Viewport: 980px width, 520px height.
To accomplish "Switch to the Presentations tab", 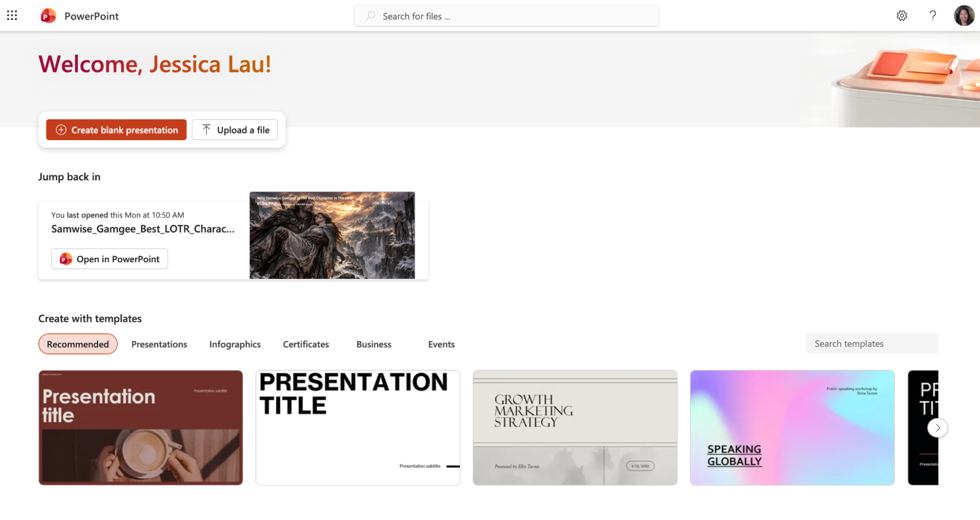I will click(x=159, y=344).
